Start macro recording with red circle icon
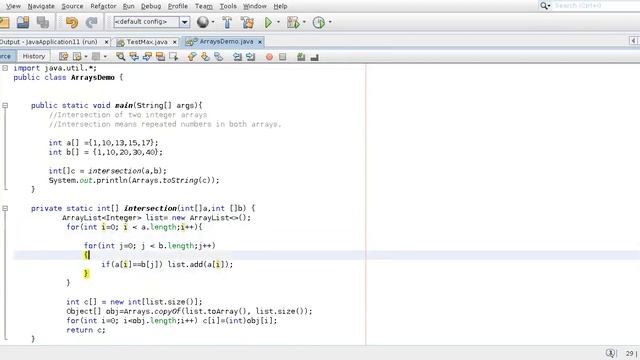Viewport: 640px width, 360px height. pos(269,57)
